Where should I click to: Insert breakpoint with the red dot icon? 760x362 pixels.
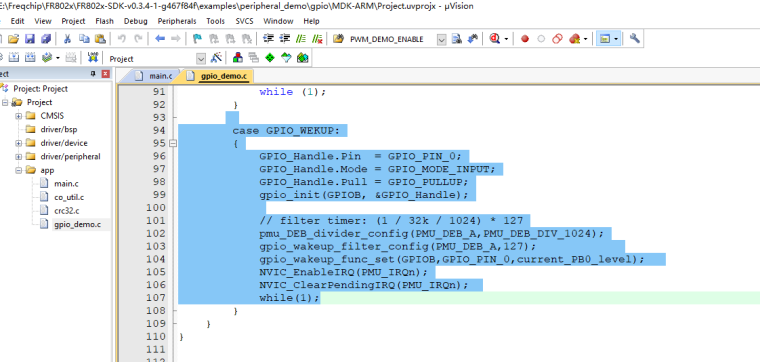tap(524, 39)
